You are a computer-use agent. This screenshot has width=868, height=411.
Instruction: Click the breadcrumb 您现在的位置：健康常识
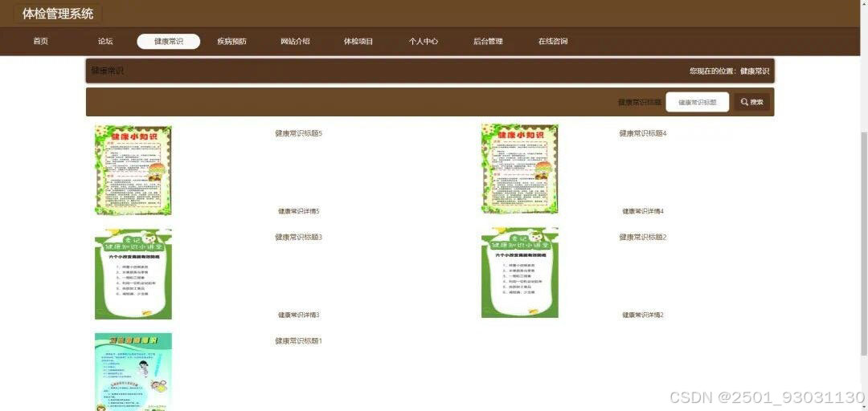[729, 71]
